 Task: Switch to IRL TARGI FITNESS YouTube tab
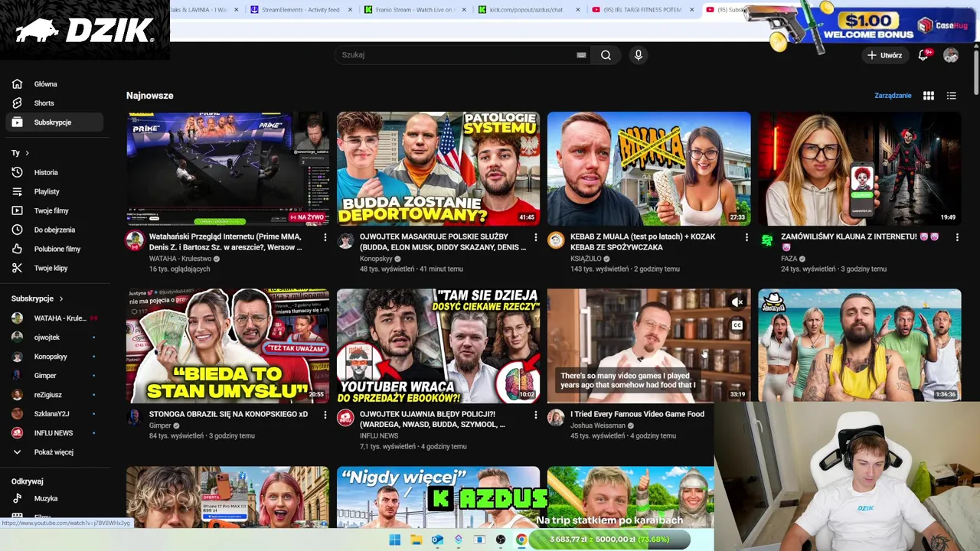(x=642, y=10)
